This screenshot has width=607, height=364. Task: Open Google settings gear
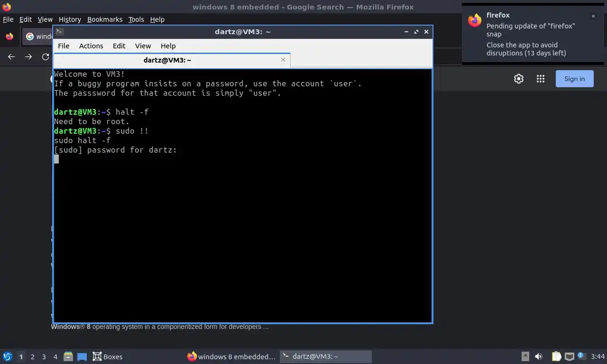[519, 79]
